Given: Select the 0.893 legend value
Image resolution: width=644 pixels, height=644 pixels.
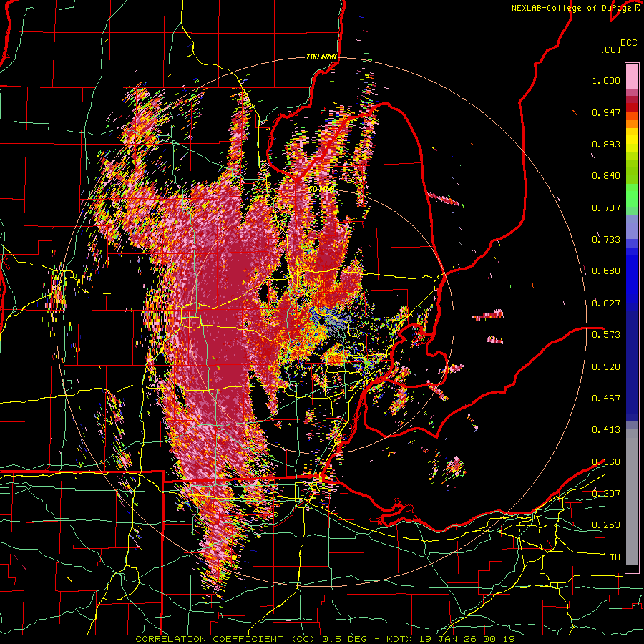Looking at the screenshot, I should (x=606, y=144).
